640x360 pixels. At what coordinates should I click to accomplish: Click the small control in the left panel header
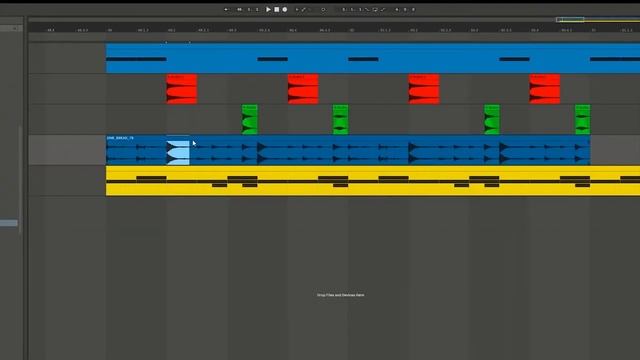pos(15,29)
